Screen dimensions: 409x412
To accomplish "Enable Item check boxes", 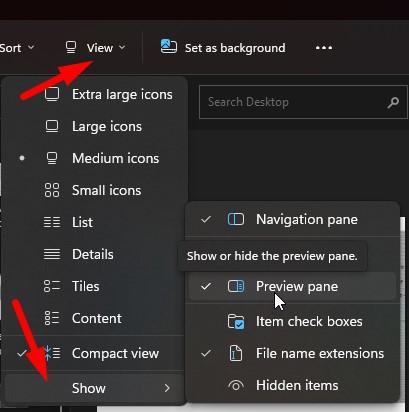I will [x=292, y=321].
